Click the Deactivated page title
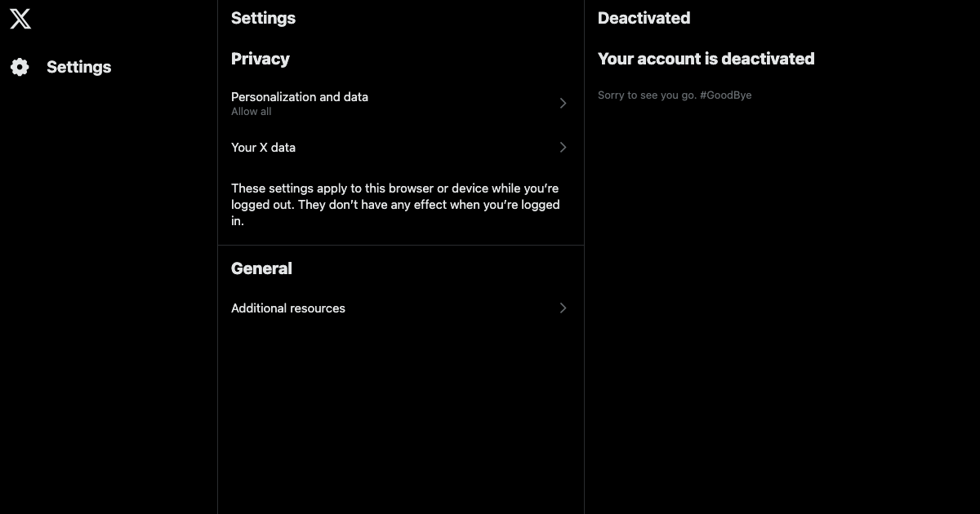 pyautogui.click(x=644, y=18)
